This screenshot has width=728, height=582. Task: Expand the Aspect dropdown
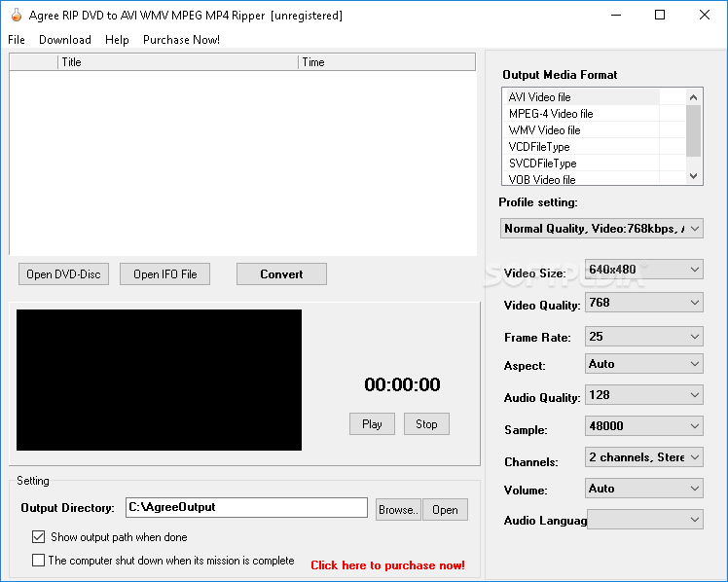pyautogui.click(x=695, y=364)
